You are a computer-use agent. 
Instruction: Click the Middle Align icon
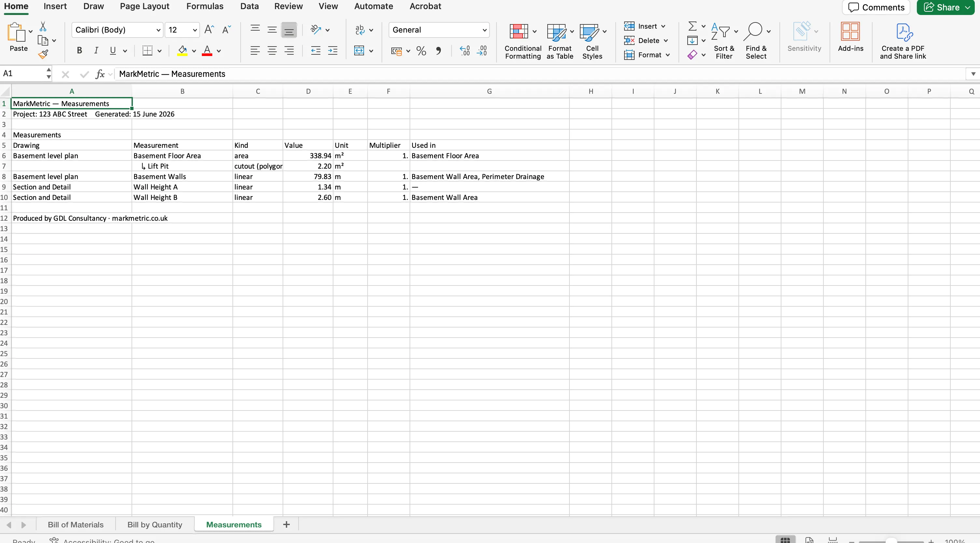[x=272, y=30]
